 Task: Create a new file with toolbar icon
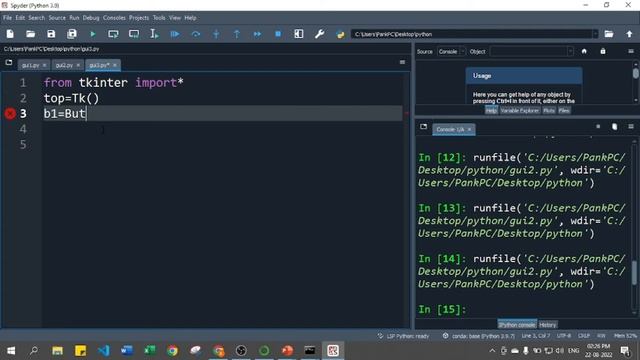pos(10,34)
